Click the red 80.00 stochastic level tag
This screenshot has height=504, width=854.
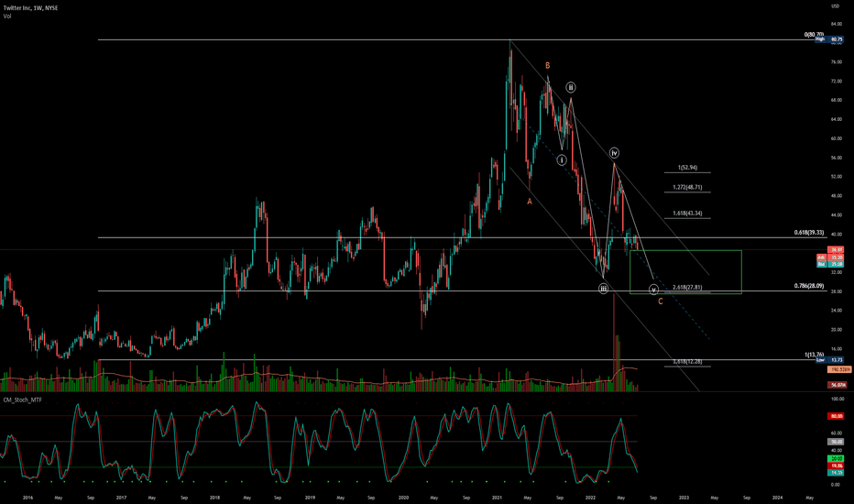[836, 416]
